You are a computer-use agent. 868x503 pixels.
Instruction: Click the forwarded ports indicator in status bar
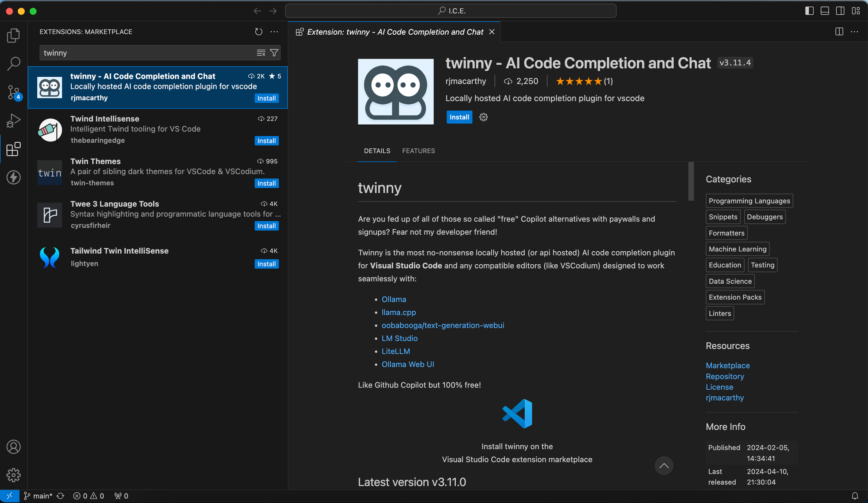pyautogui.click(x=121, y=496)
